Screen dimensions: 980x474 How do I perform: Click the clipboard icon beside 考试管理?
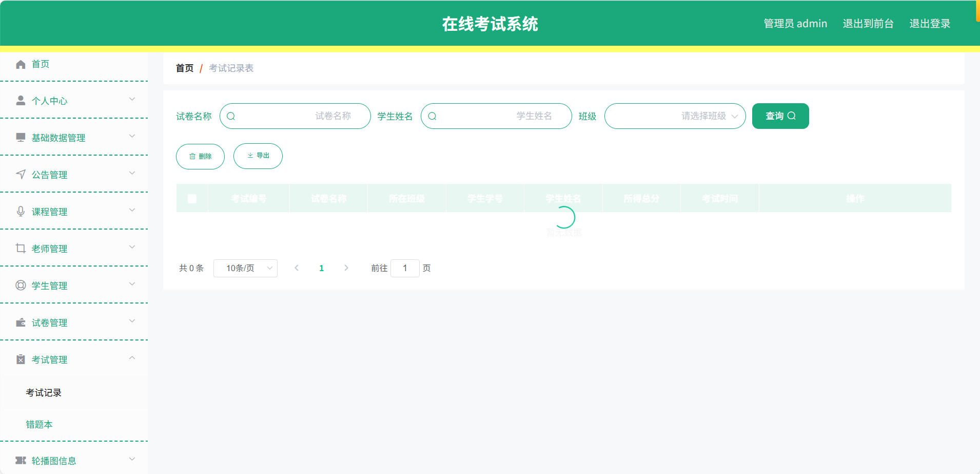(x=21, y=359)
